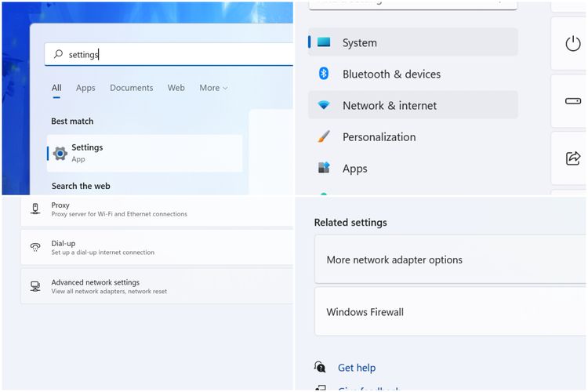Click the power icon
This screenshot has width=588, height=392.
[572, 44]
